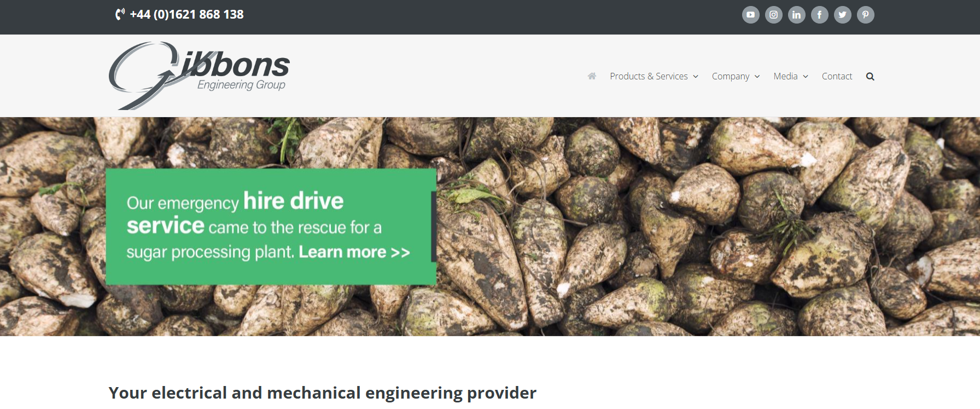Open the Products & Services menu
The height and width of the screenshot is (409, 980).
649,76
